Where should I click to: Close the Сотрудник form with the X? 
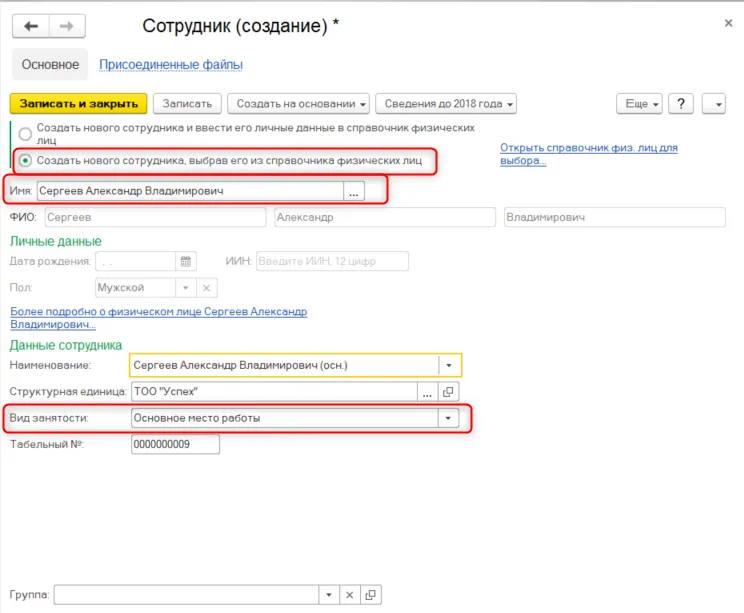728,23
